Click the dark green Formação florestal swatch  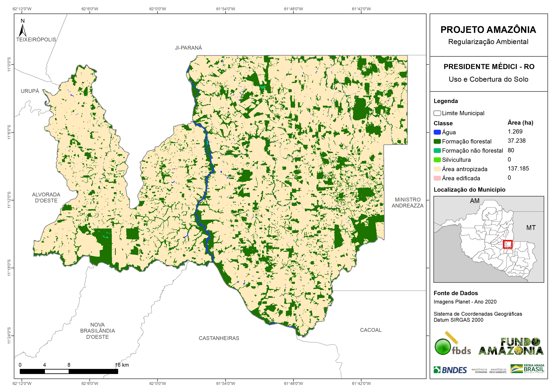pos(437,141)
